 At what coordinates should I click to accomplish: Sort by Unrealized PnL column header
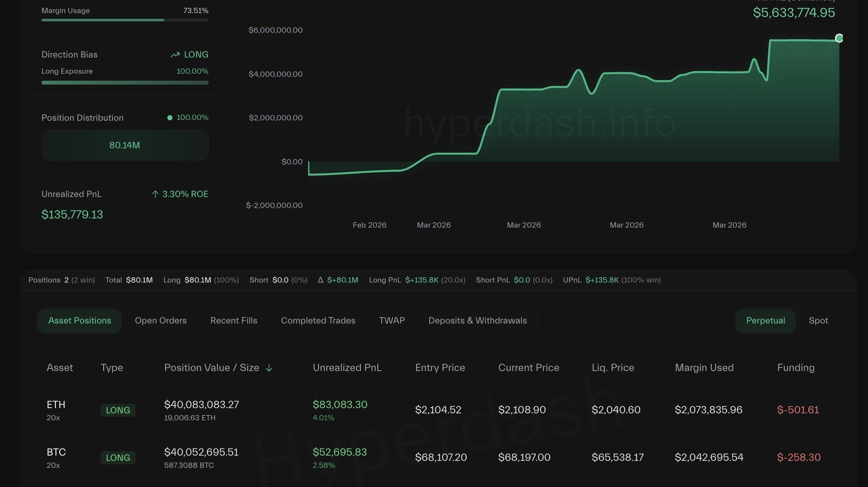coord(347,368)
